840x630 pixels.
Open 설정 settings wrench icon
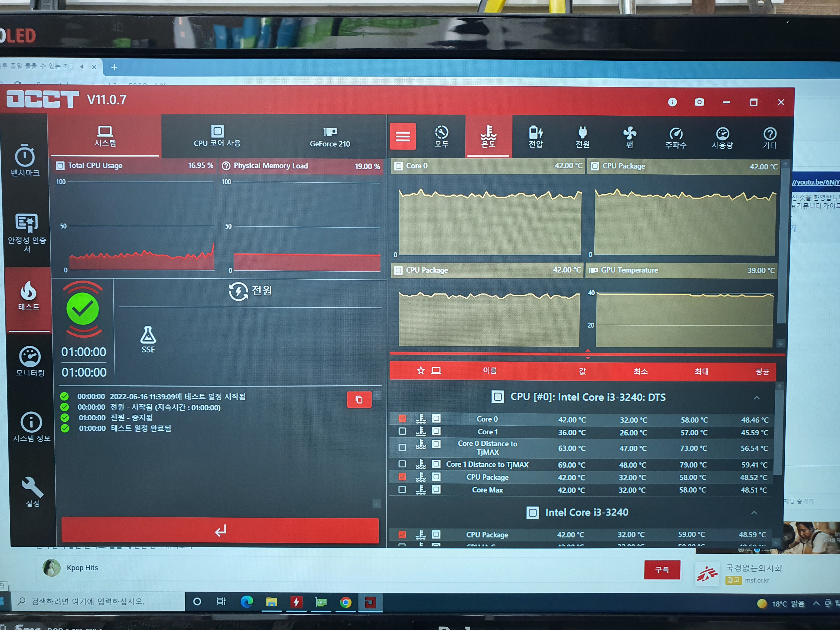click(x=33, y=492)
